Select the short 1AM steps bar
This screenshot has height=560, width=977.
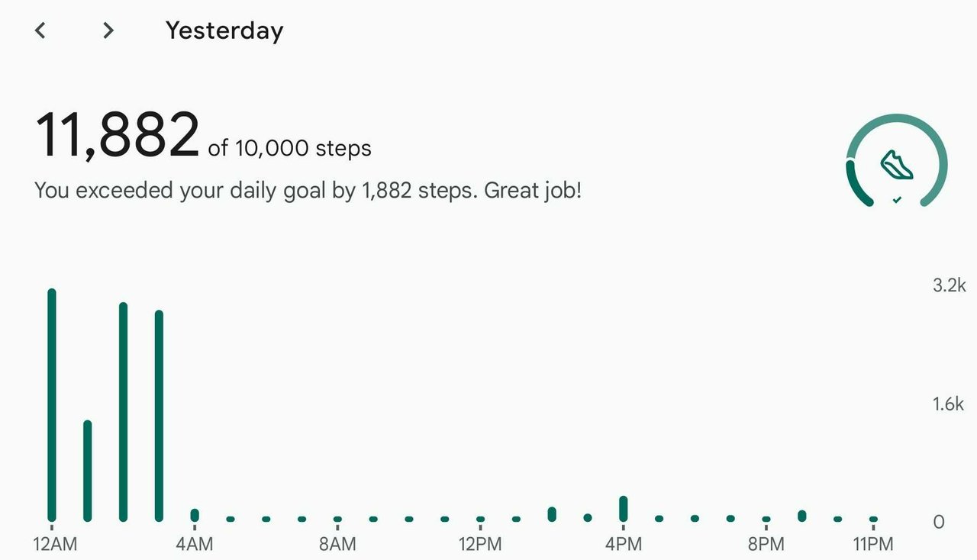point(88,471)
